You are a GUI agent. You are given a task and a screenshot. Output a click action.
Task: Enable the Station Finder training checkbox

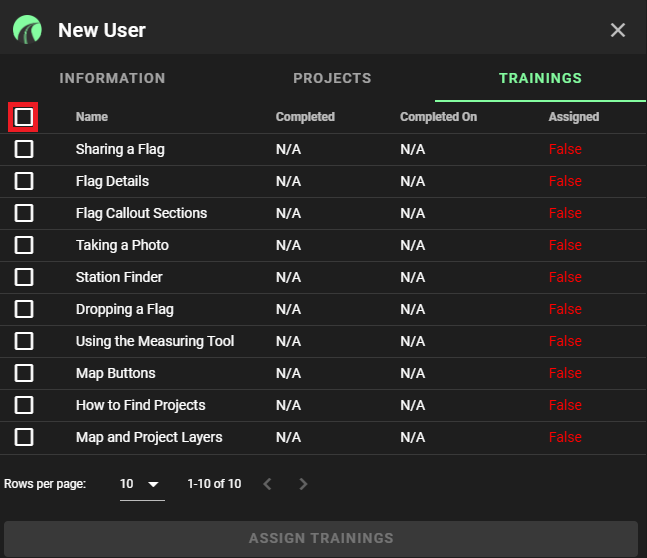[24, 277]
